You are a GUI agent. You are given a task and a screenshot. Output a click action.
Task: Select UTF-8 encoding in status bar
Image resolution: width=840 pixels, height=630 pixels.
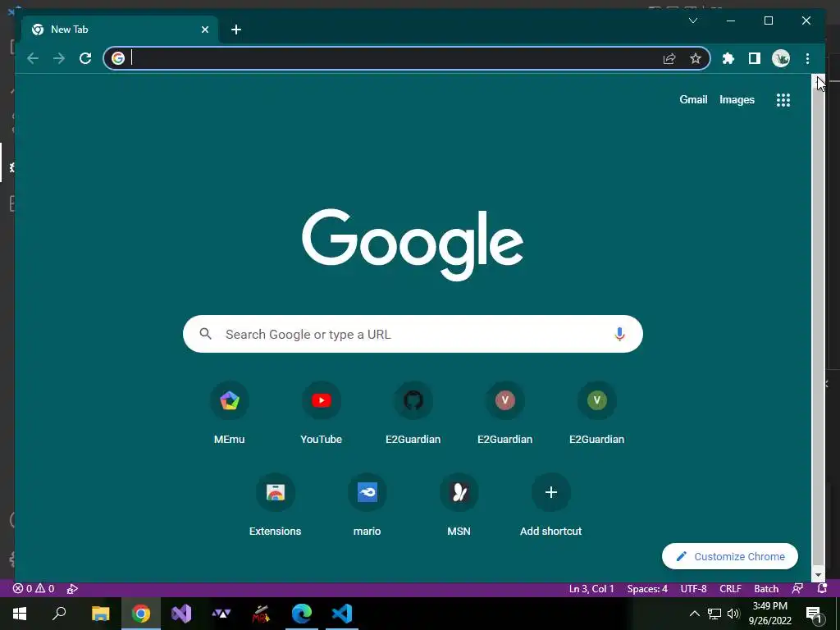(x=693, y=588)
